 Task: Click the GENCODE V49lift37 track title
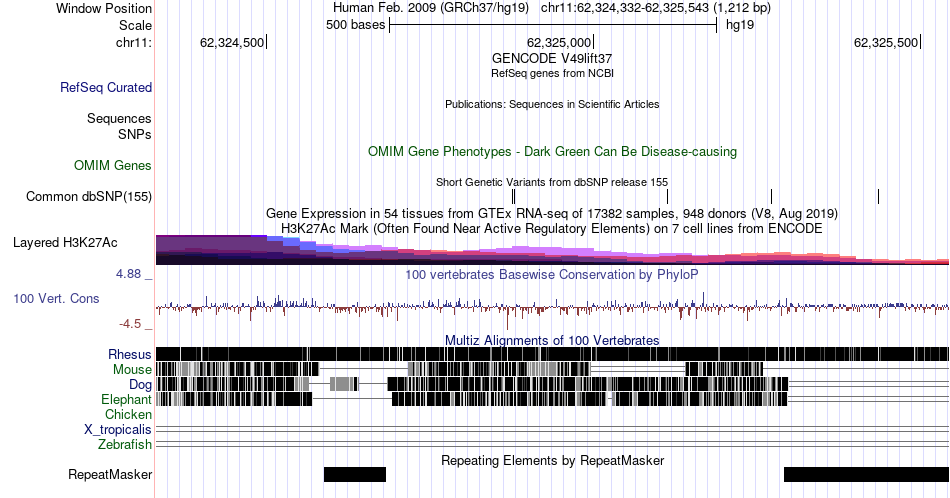552,59
